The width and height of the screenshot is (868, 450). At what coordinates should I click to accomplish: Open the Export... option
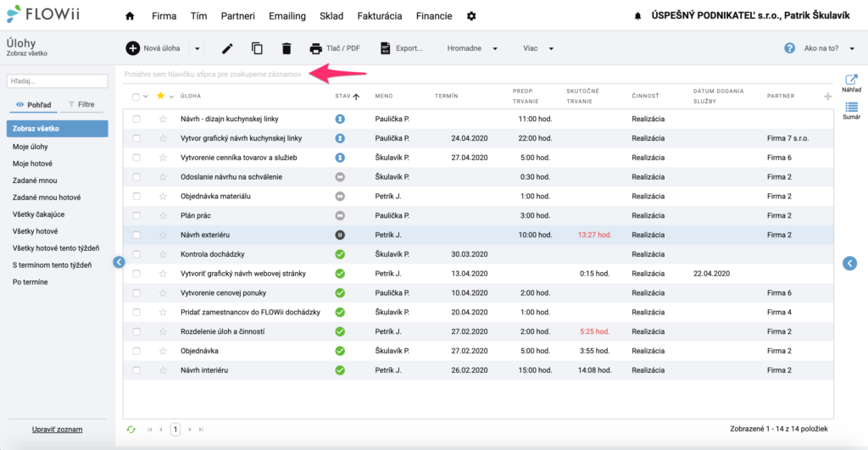coord(401,48)
